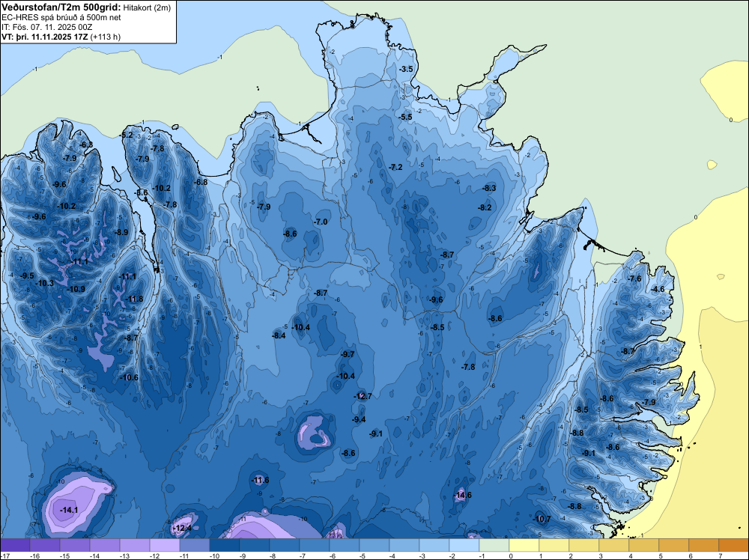The image size is (749, 560).
Task: Click the '-8.4' temperature value
Action: (279, 335)
